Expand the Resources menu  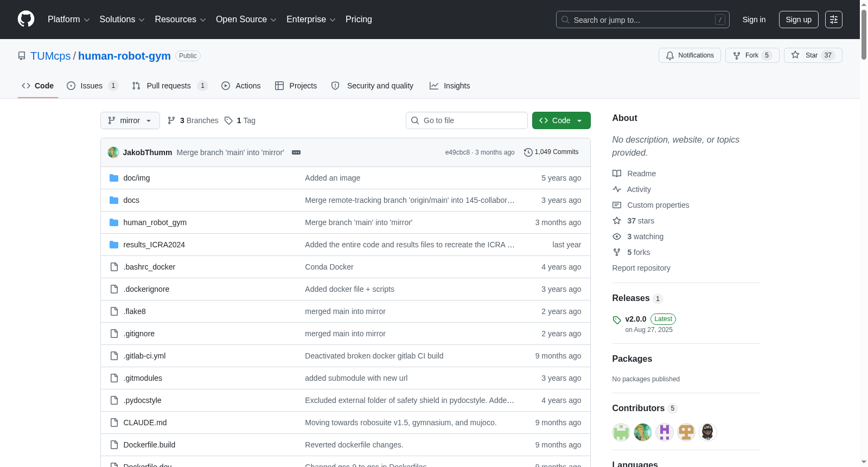point(180,20)
